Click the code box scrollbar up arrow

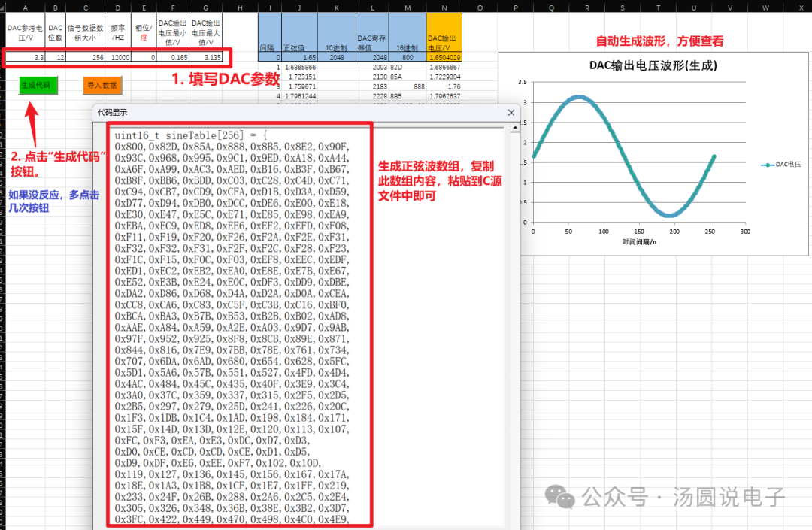515,128
